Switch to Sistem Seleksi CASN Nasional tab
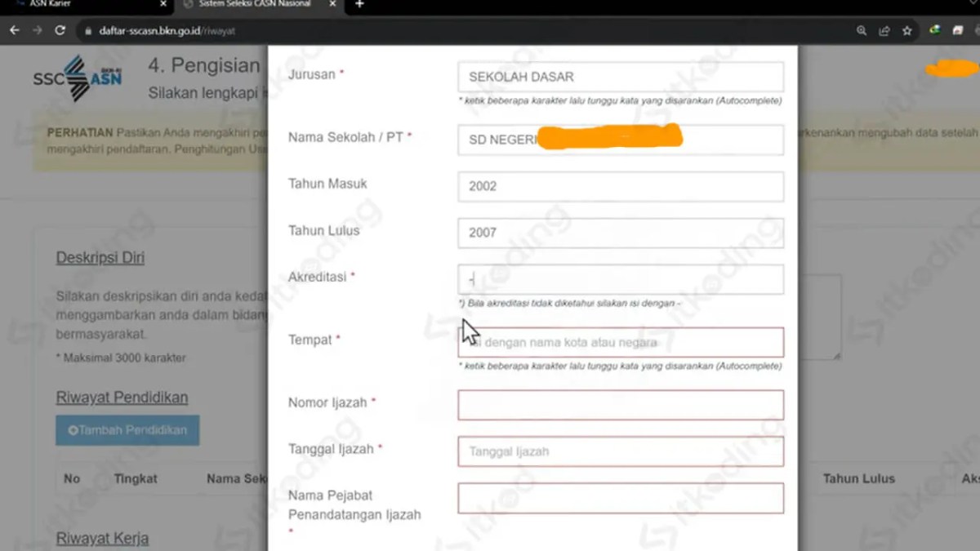 [255, 5]
